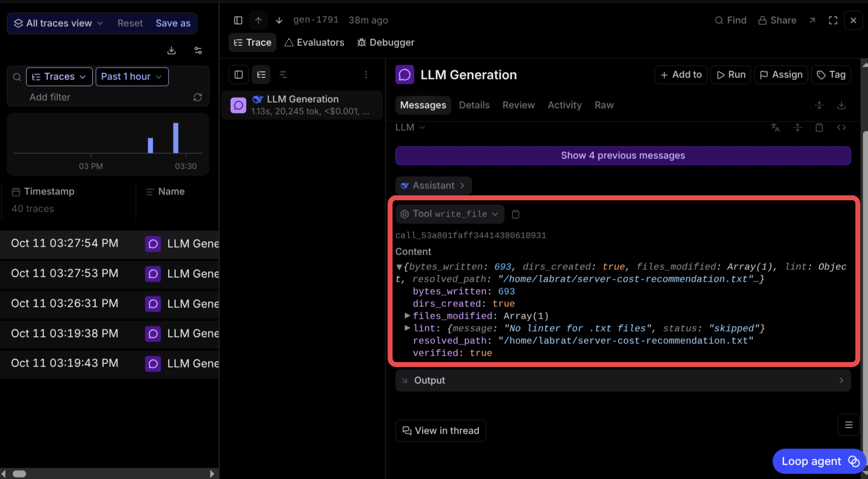Viewport: 868px width, 479px height.
Task: Click the horizontal scrollbar thumb under traces list
Action: [x=19, y=474]
